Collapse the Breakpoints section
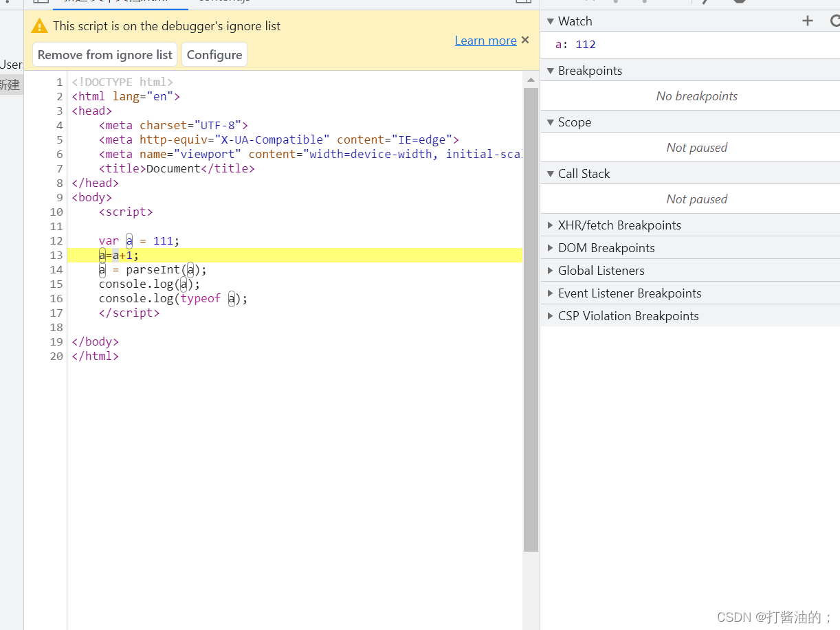Screen dimensions: 840x630 click(x=550, y=70)
